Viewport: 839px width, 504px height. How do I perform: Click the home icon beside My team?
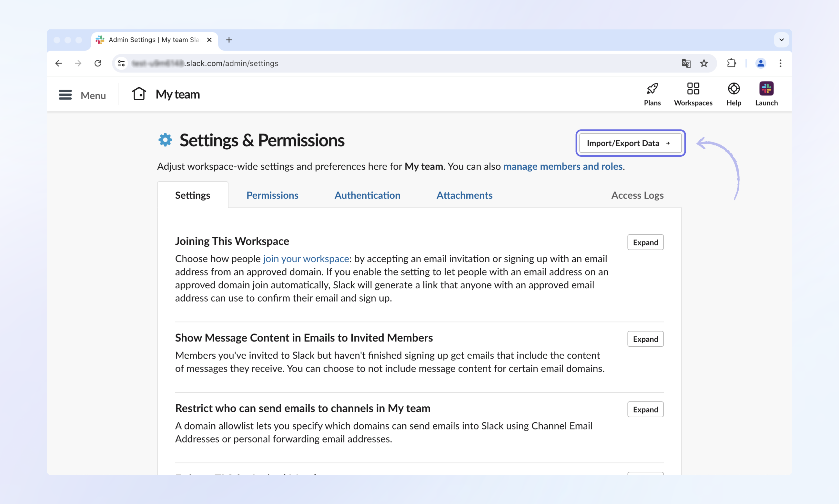(139, 94)
